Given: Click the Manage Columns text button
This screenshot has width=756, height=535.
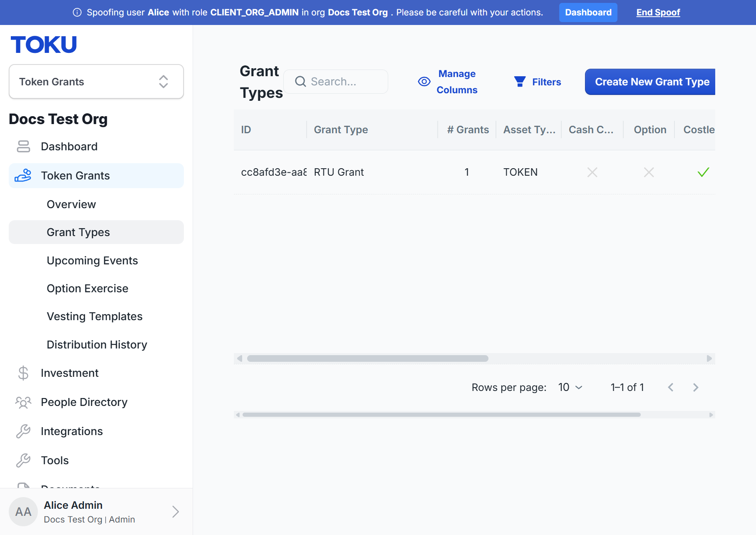Looking at the screenshot, I should click(x=457, y=82).
